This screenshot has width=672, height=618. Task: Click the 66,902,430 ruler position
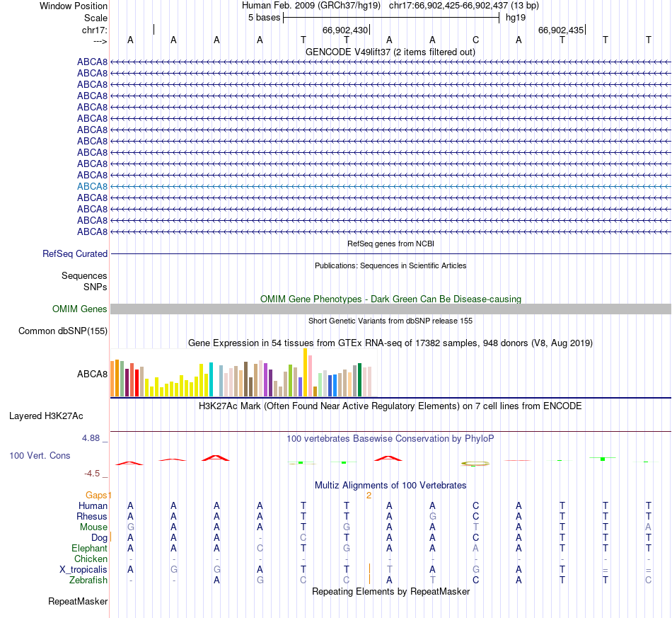point(345,30)
